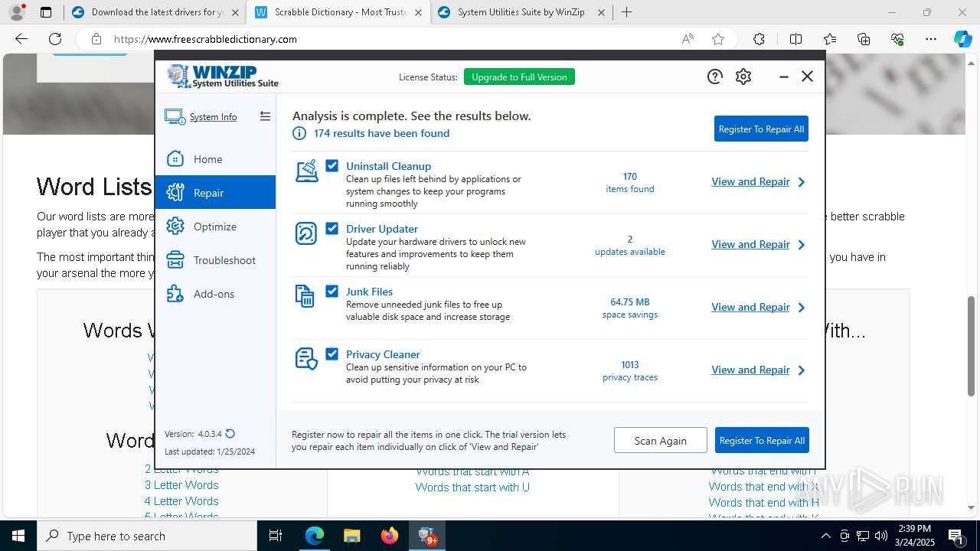This screenshot has width=980, height=551.
Task: Open View and Repair for Uninstall Cleanup
Action: click(750, 181)
